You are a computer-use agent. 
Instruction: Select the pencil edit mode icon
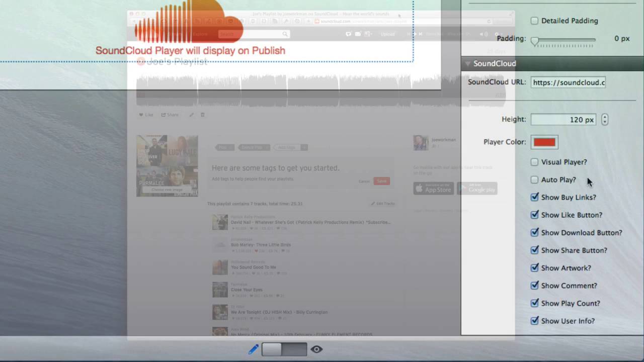click(x=254, y=349)
